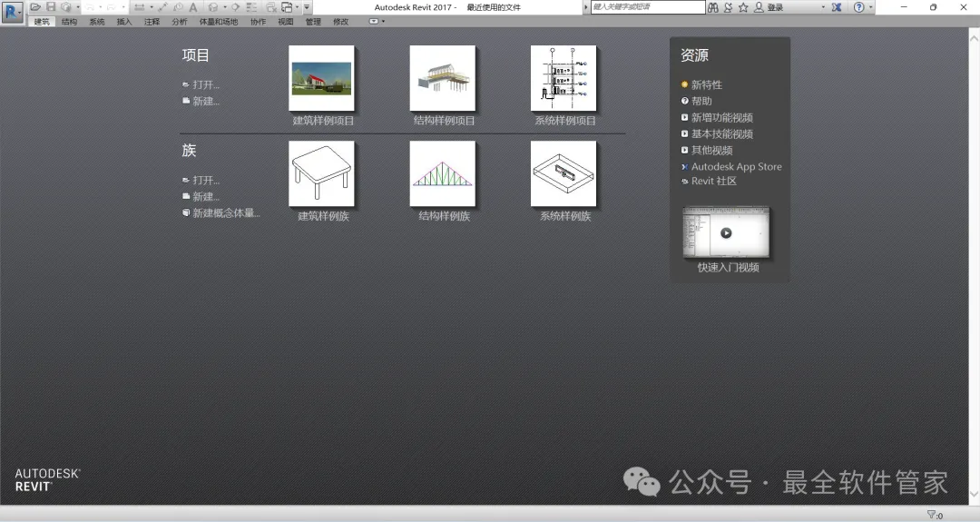Open the 结构样例族 truss thumbnail
Image resolution: width=980 pixels, height=522 pixels.
pos(443,173)
